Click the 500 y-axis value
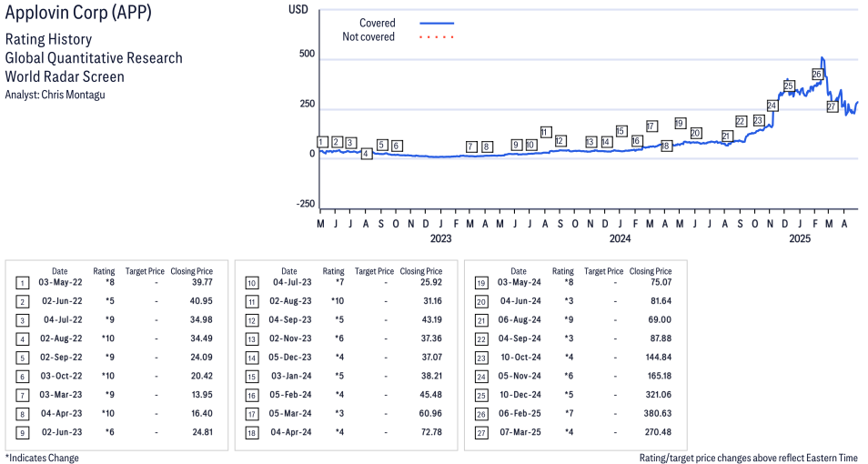Screen dimensions: 868x464 coord(307,55)
